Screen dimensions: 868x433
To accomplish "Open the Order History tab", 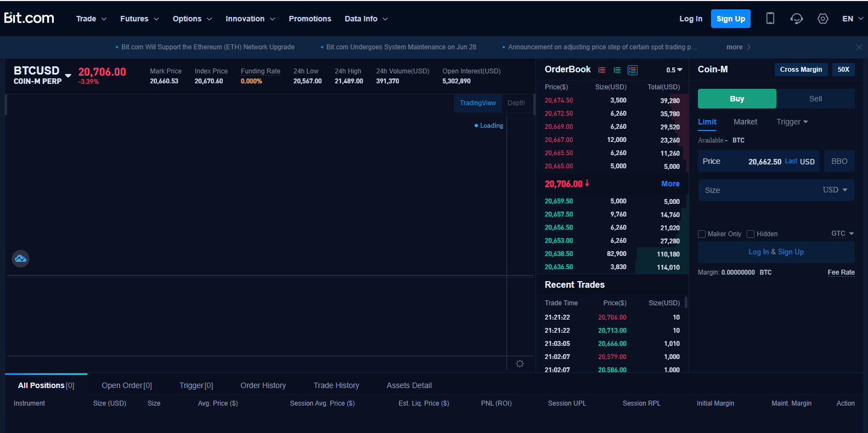I will pos(263,385).
